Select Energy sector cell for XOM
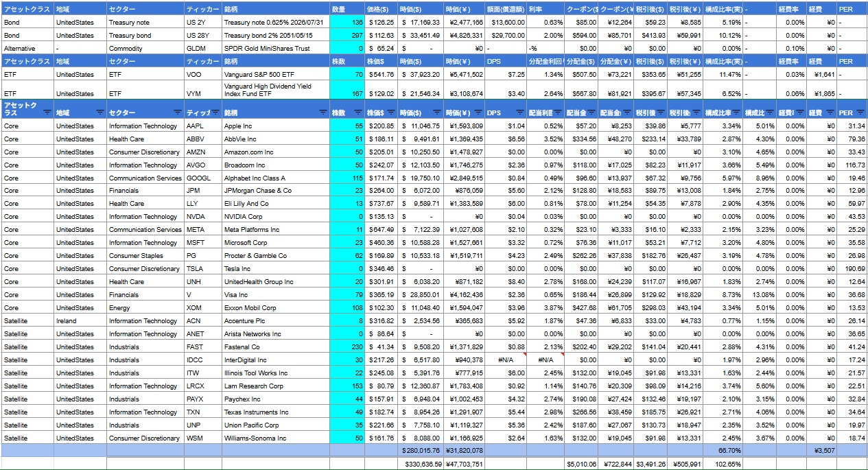This screenshot has width=868, height=470. click(x=145, y=308)
